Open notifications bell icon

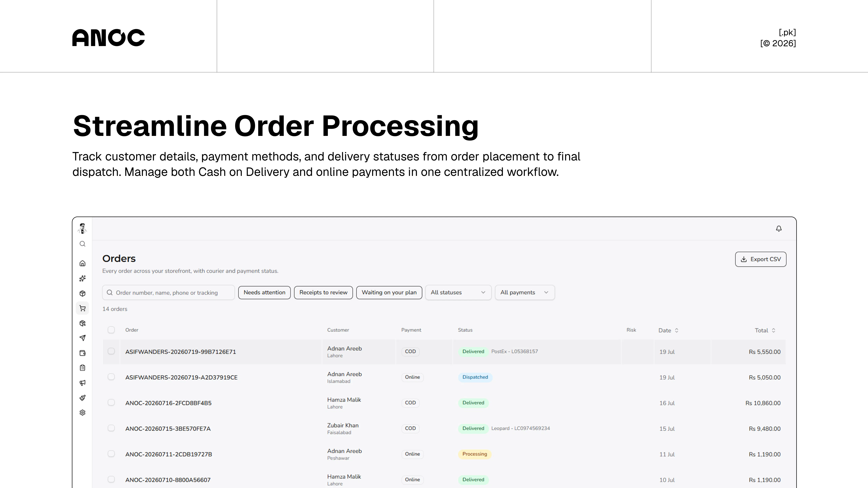(x=779, y=229)
